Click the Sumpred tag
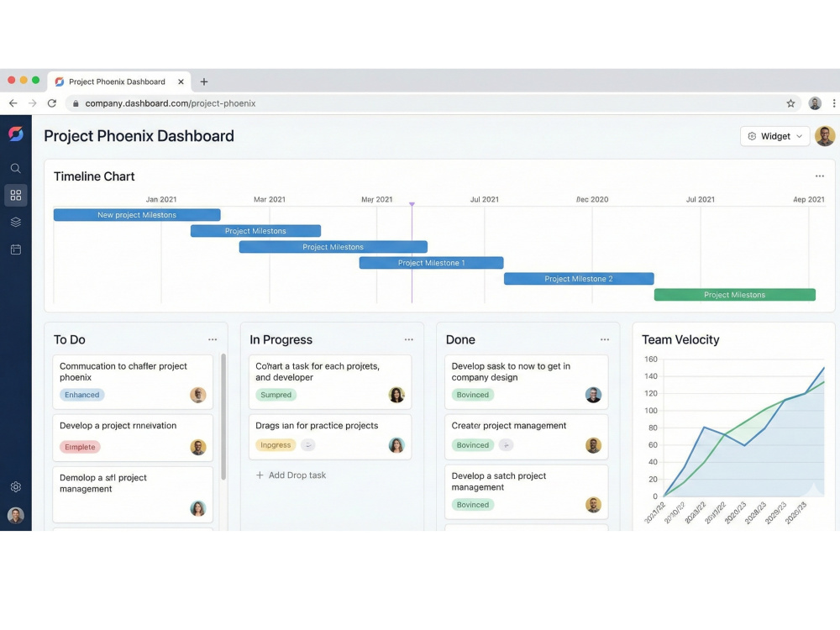 point(276,395)
